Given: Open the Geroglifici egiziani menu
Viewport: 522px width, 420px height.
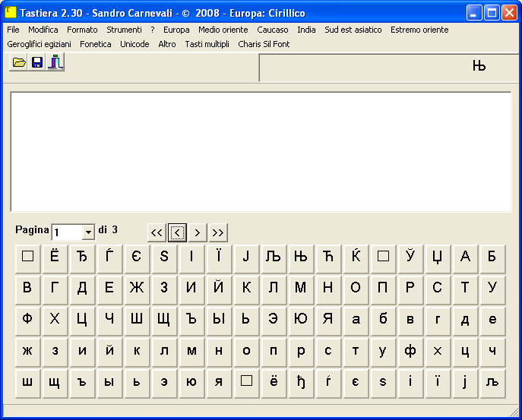Looking at the screenshot, I should click(x=39, y=44).
